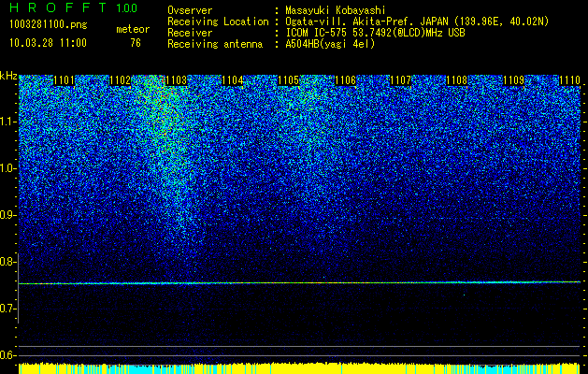This screenshot has width=588, height=374.
Task: Click the name Masayuki Kobayashi
Action: (336, 11)
